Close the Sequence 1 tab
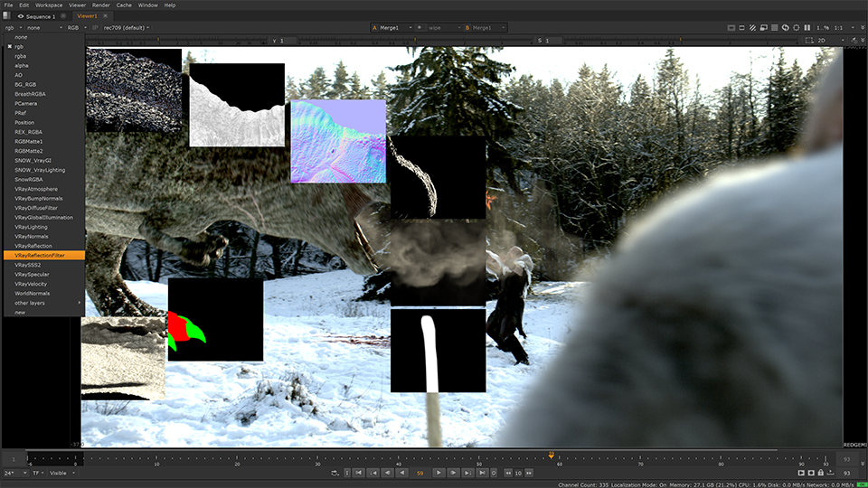Image resolution: width=868 pixels, height=488 pixels. pos(63,16)
